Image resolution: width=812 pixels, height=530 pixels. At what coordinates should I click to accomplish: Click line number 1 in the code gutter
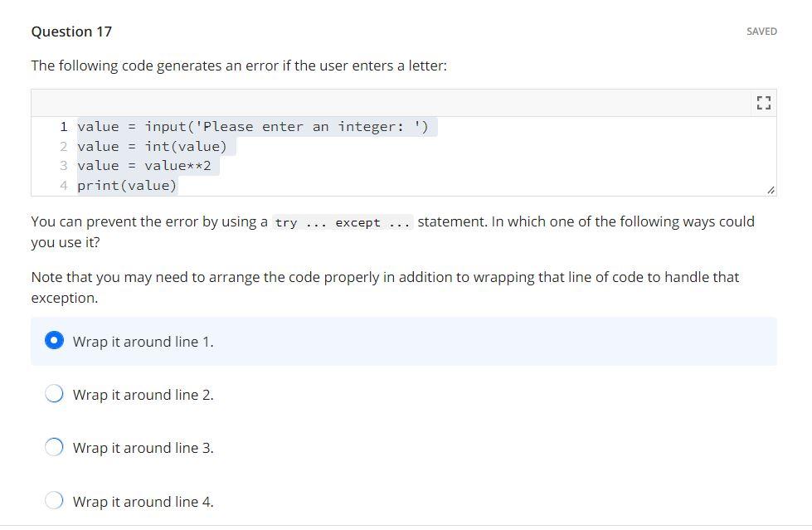(x=64, y=126)
